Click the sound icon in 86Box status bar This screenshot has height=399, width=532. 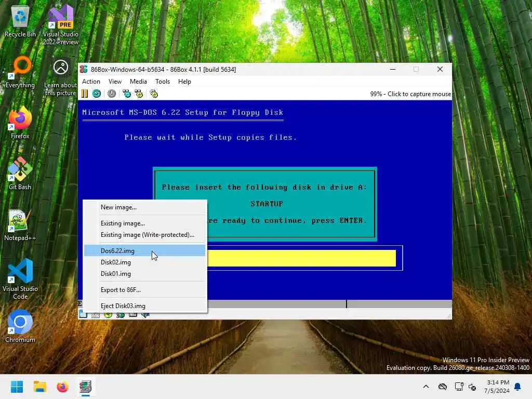coord(145,314)
